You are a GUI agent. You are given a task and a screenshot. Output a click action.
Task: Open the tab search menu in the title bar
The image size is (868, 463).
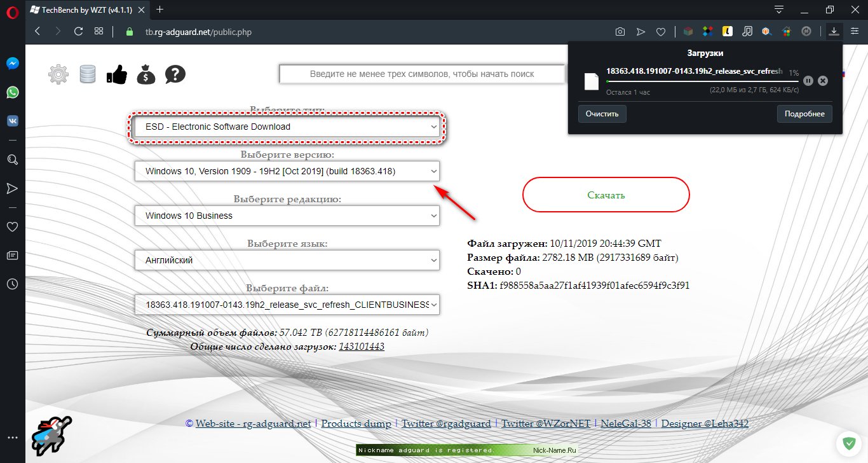click(779, 10)
